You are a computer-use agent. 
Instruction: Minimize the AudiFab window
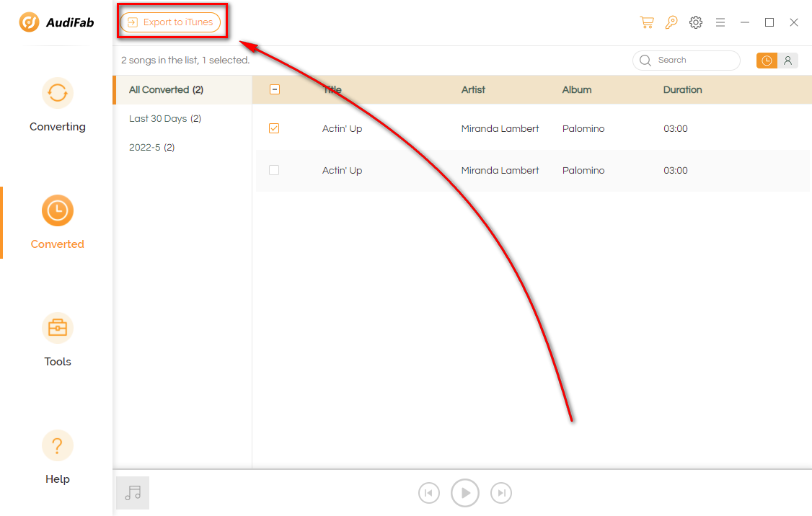[745, 22]
